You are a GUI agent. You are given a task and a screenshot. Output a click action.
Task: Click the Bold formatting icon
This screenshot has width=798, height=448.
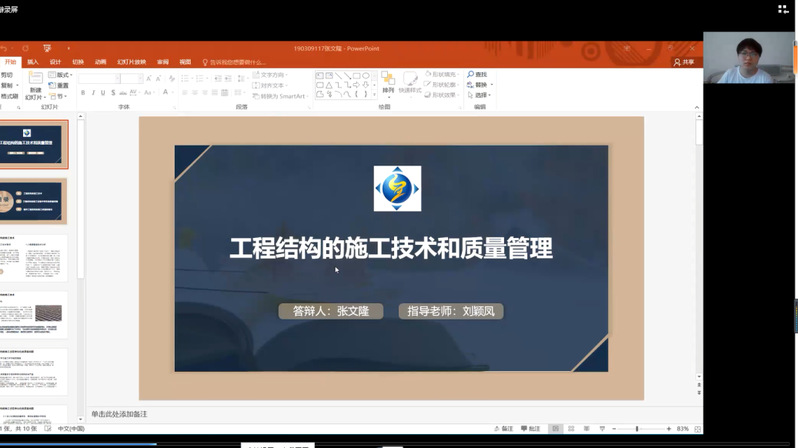pos(84,93)
